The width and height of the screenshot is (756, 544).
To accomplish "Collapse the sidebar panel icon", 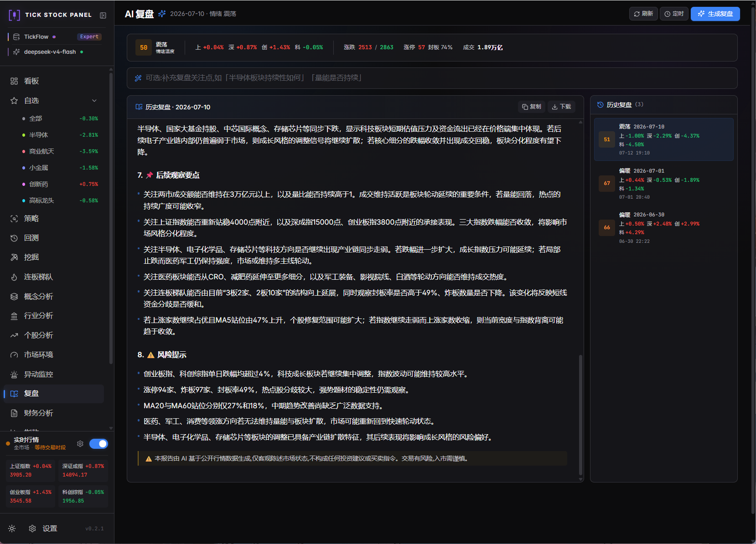I will 103,15.
